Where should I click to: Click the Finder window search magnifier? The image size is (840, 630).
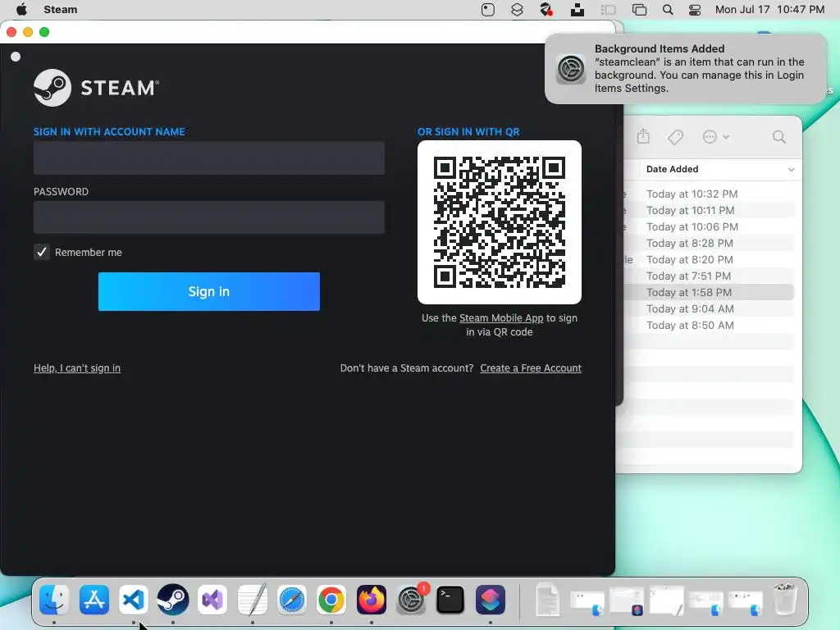tap(779, 137)
